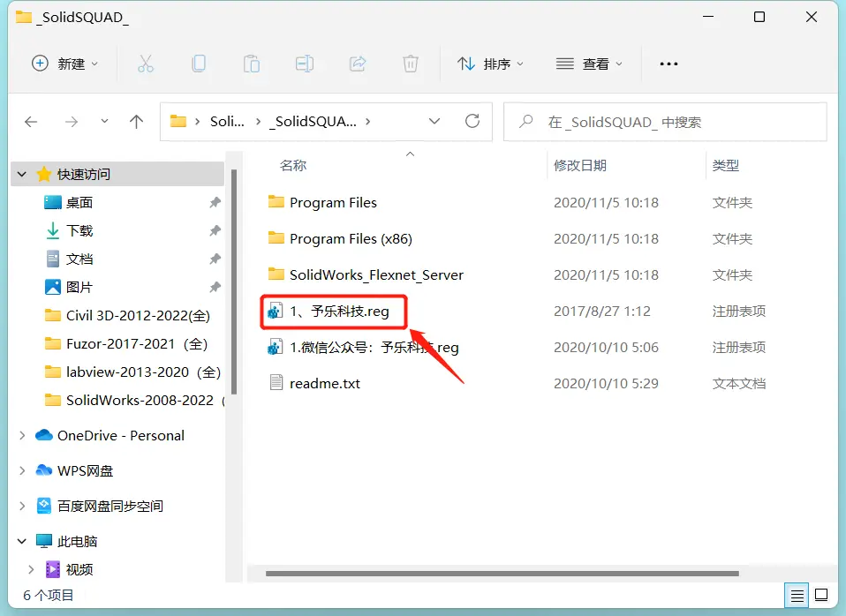
Task: Expand the 视频 node
Action: pyautogui.click(x=31, y=569)
